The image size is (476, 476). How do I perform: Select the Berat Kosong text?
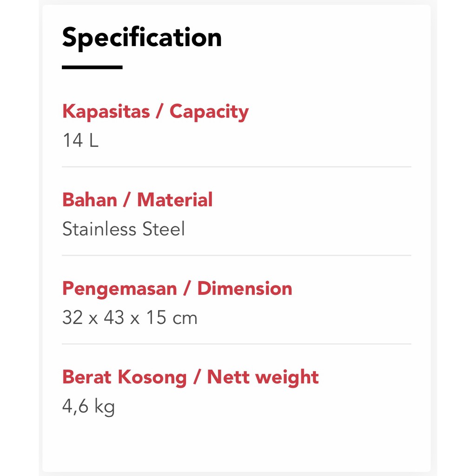tap(124, 377)
